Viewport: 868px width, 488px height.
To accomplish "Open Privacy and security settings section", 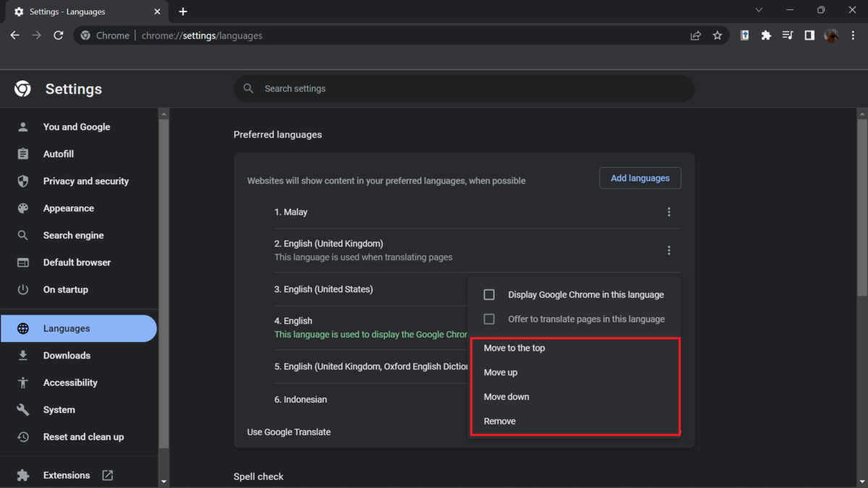I will (85, 181).
